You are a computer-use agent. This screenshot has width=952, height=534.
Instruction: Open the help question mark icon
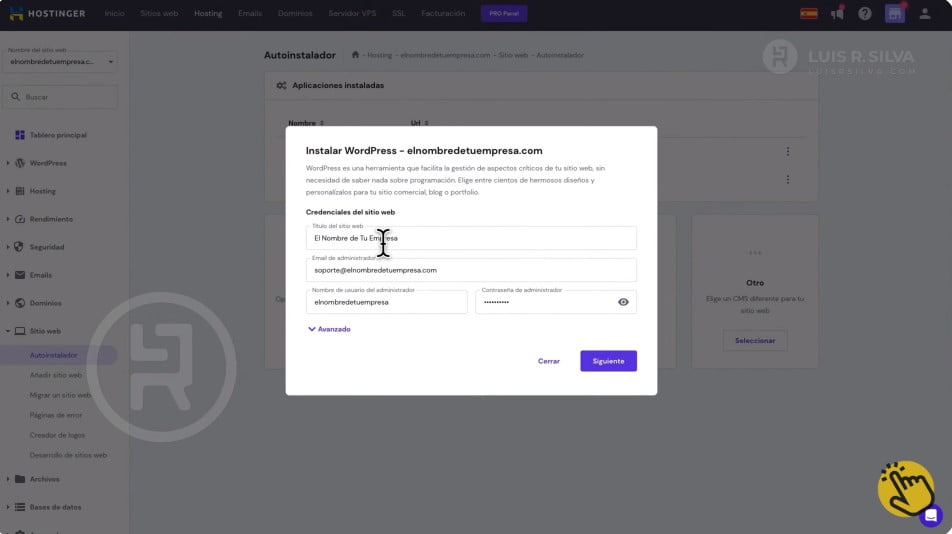point(865,13)
